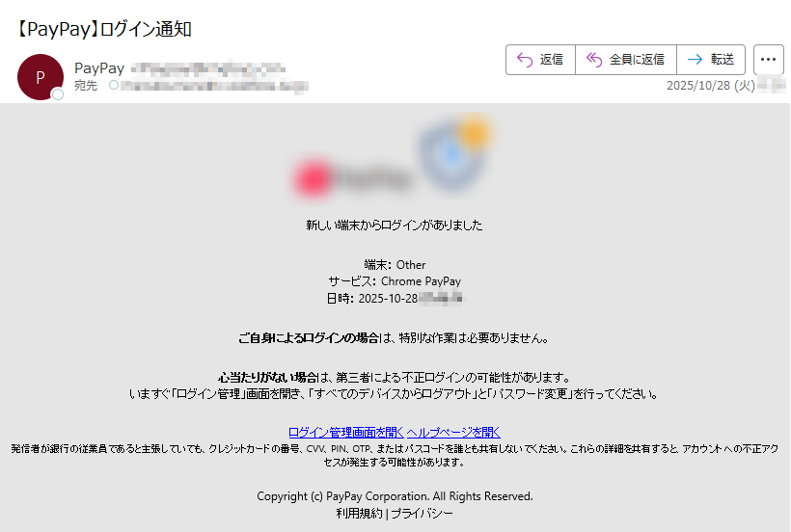
Task: Click the line 端末: Other
Action: [395, 265]
